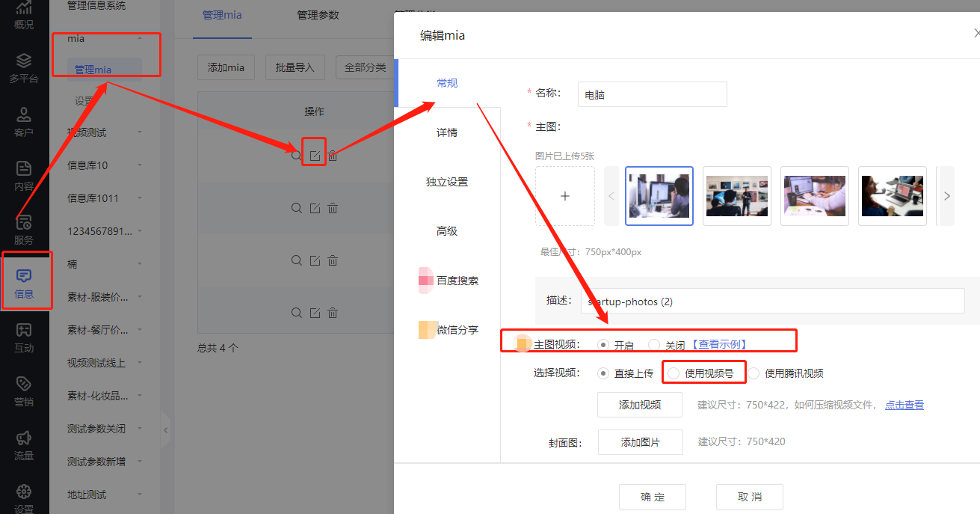980x514 pixels.
Task: Click the magnifier icon in the second table row
Action: tap(297, 208)
